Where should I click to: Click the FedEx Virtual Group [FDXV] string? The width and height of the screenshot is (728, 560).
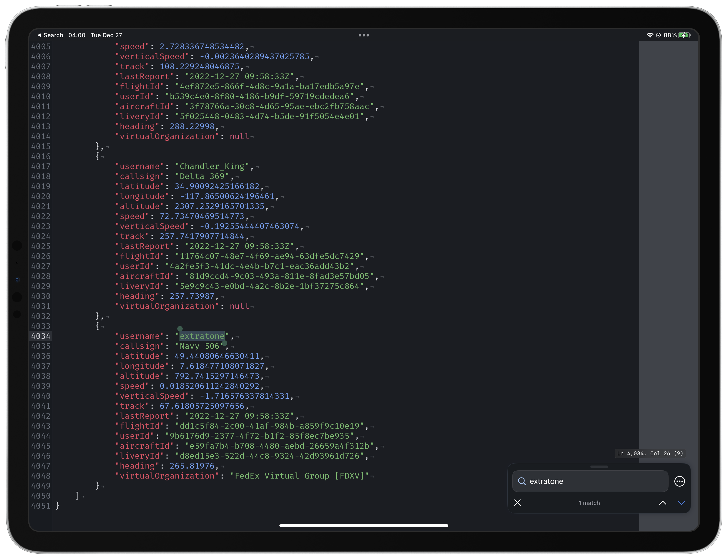tap(299, 476)
